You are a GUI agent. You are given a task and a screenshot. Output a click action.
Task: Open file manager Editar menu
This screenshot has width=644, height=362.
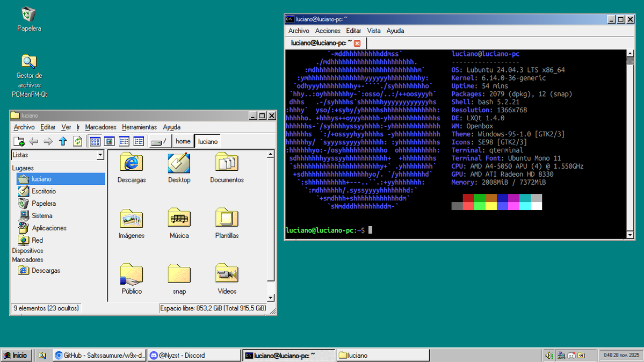(x=48, y=127)
